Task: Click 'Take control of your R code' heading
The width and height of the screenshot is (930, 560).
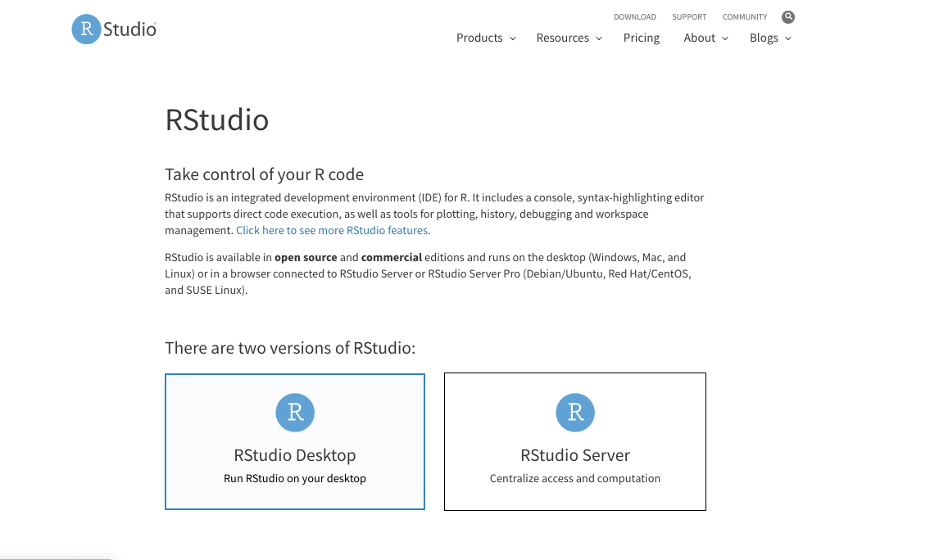Action: (264, 174)
